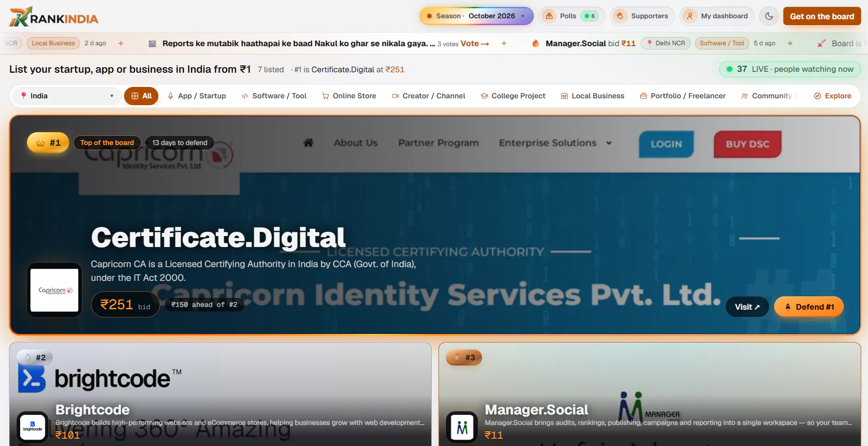Image resolution: width=868 pixels, height=446 pixels.
Task: Open the Season October 2026 dropdown
Action: tap(476, 16)
